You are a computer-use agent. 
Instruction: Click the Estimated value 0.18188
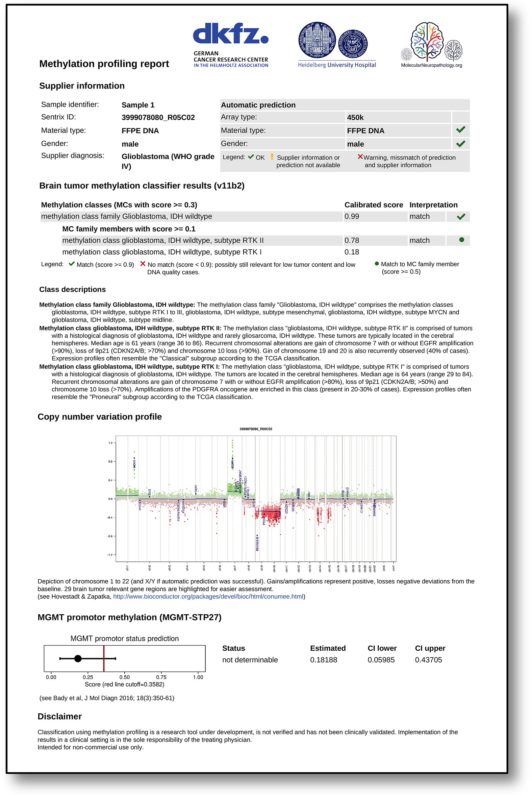(323, 659)
